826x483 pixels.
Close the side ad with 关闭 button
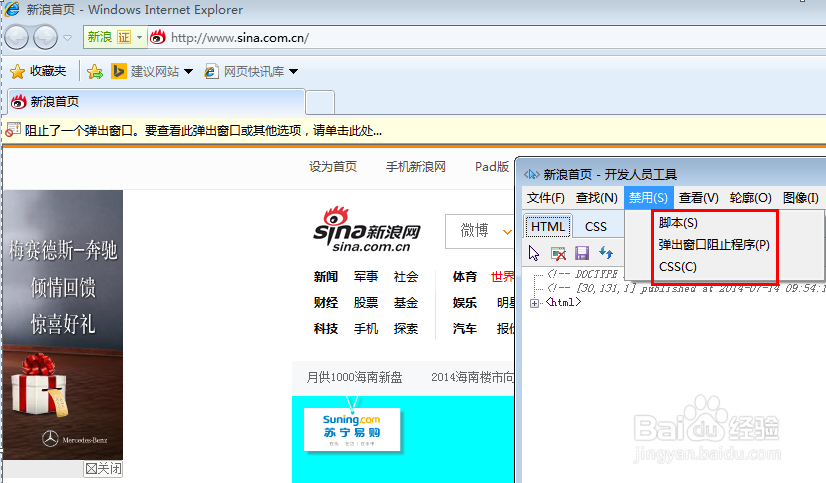pos(103,468)
